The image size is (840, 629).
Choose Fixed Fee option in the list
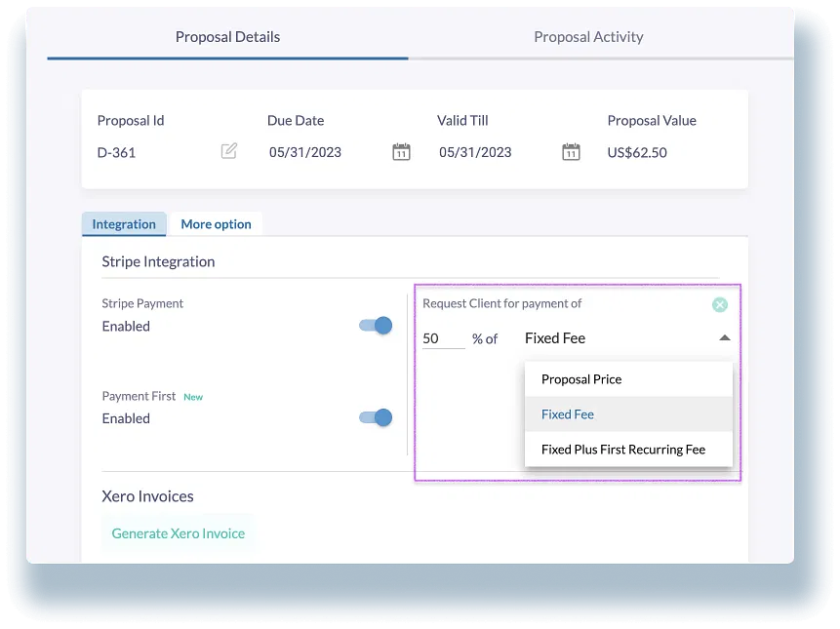(628, 413)
